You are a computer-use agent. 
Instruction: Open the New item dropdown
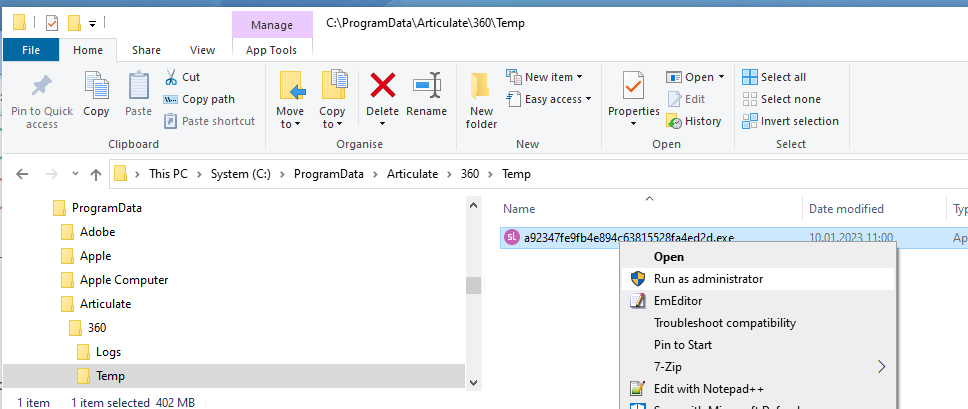click(x=544, y=77)
